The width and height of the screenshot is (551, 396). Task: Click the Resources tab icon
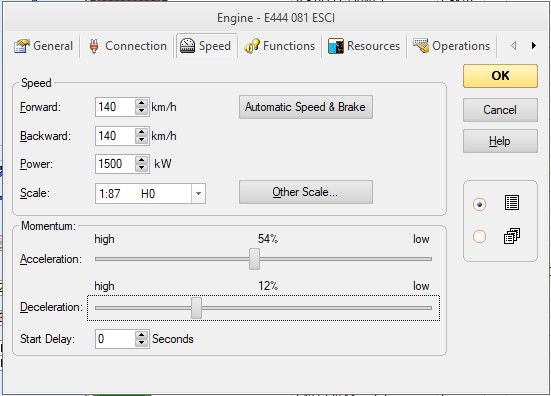click(336, 46)
